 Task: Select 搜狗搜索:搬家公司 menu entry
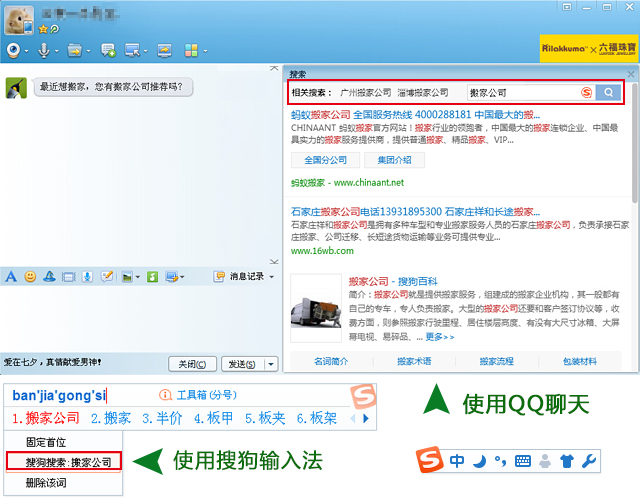[64, 462]
